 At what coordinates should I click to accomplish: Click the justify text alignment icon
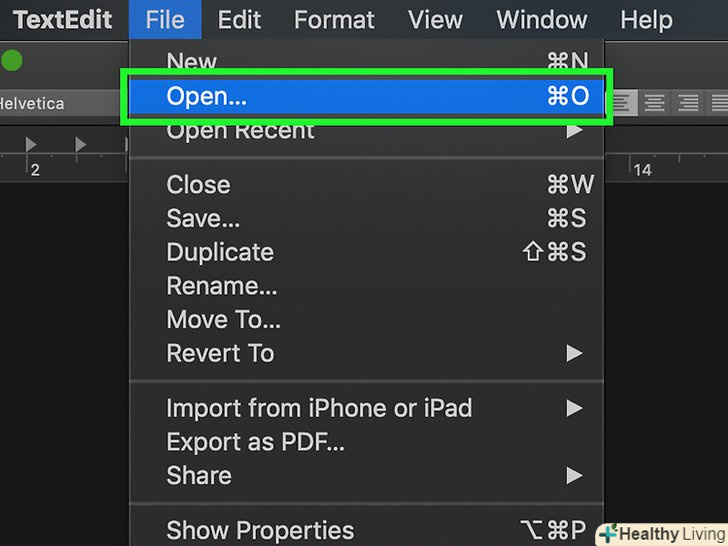718,102
